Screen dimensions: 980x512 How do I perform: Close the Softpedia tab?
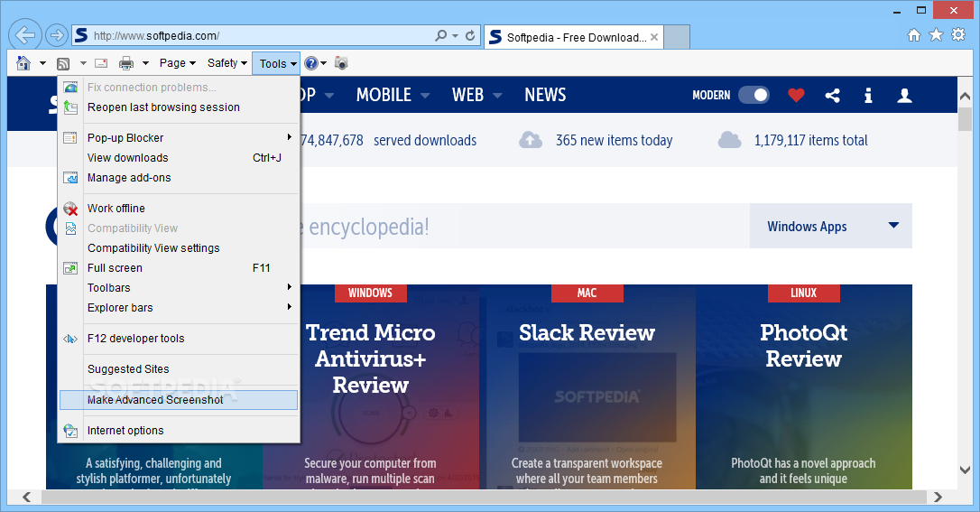653,37
